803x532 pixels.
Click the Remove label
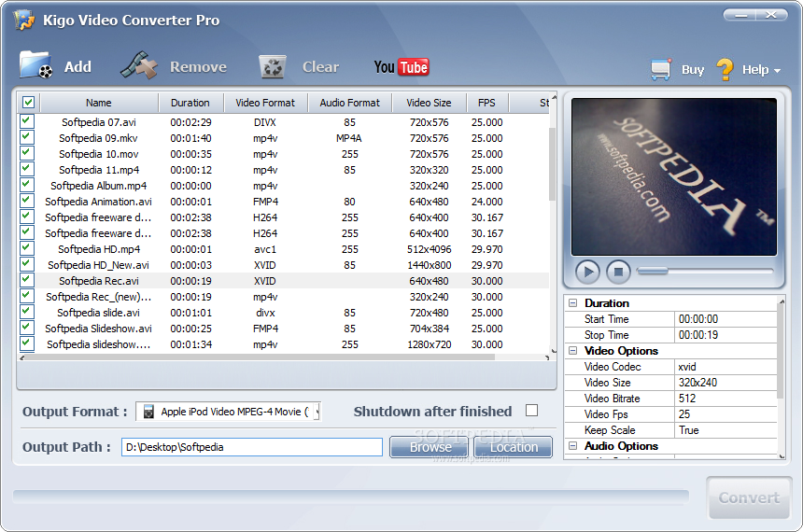tap(198, 67)
